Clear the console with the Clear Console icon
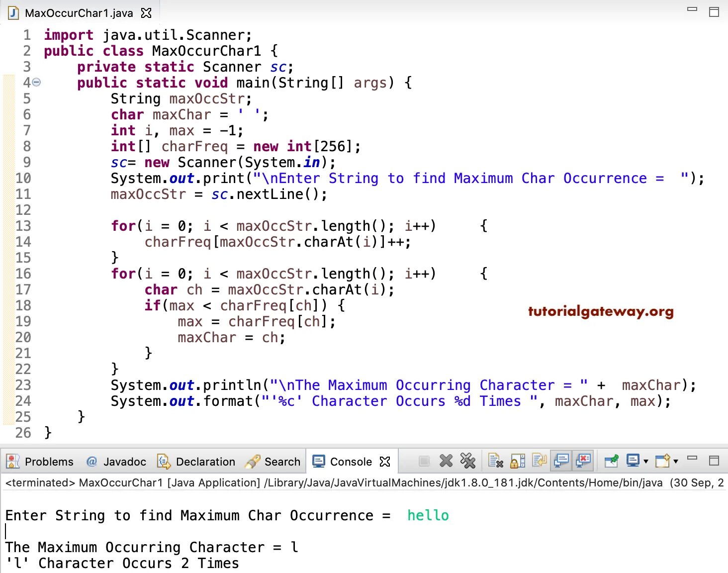 click(496, 461)
